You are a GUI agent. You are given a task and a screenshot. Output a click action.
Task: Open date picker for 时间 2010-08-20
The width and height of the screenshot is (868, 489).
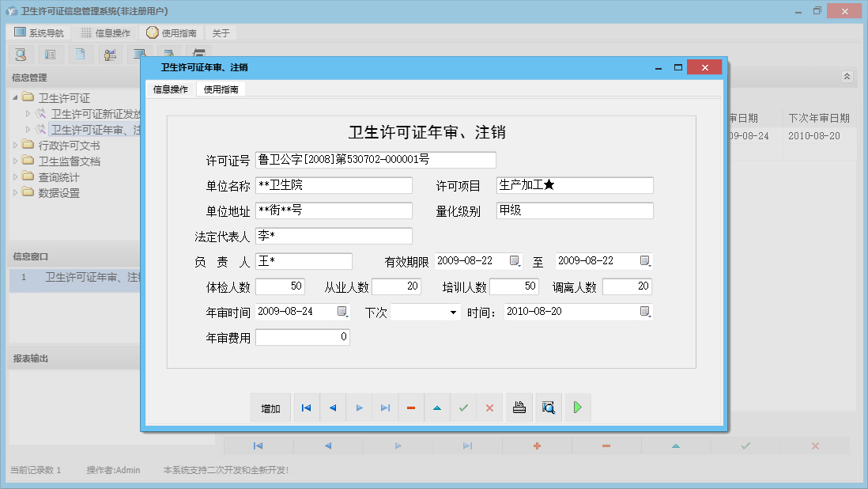644,312
